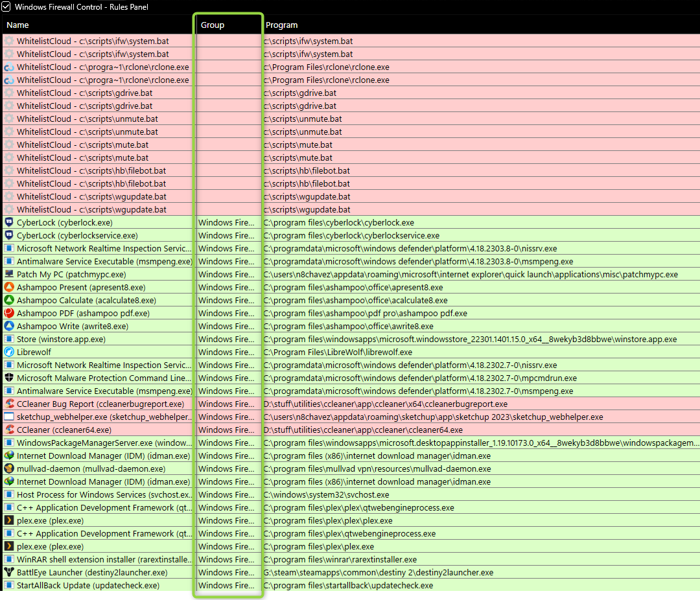Select the Ashampoo Calculate (acalculate8.exe) name
This screenshot has width=700, height=600.
point(87,301)
